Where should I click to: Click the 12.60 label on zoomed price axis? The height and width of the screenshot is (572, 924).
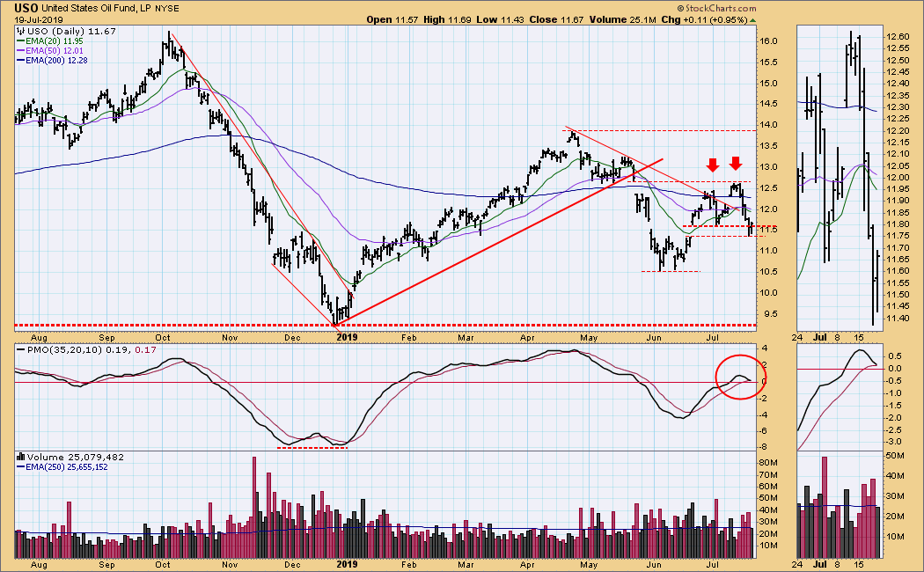click(x=897, y=37)
